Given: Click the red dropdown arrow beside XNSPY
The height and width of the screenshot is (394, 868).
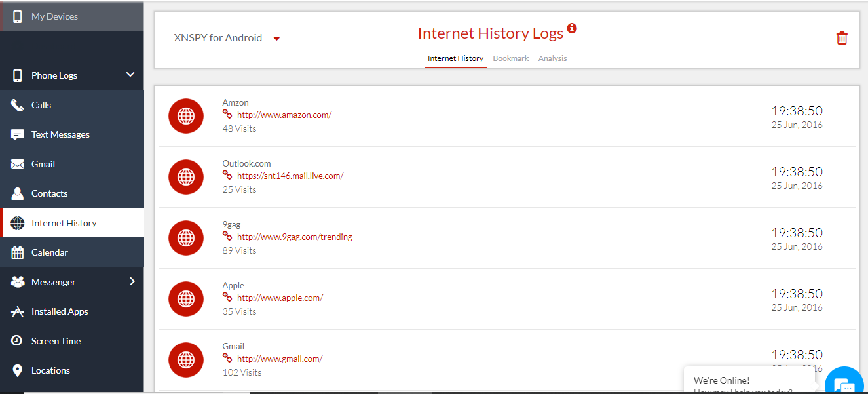Looking at the screenshot, I should 276,39.
